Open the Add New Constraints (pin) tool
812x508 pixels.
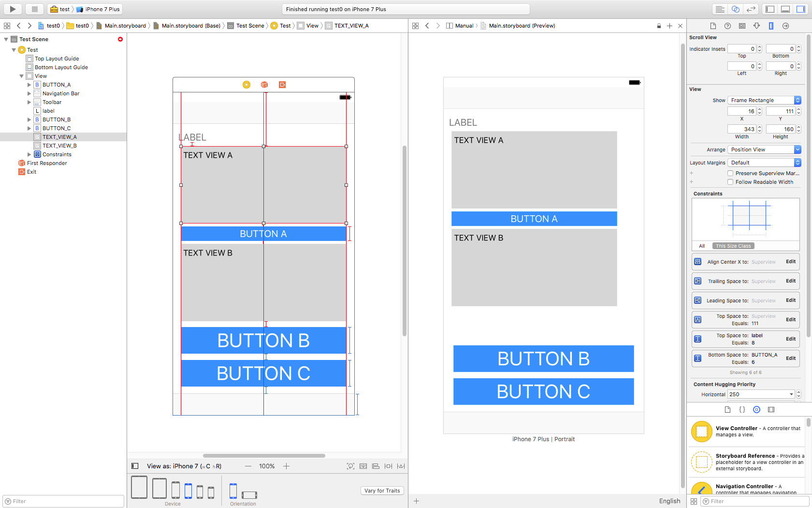[x=388, y=466]
